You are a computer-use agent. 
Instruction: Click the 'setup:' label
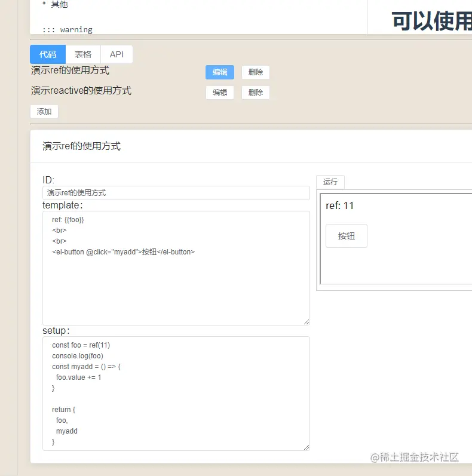point(56,331)
